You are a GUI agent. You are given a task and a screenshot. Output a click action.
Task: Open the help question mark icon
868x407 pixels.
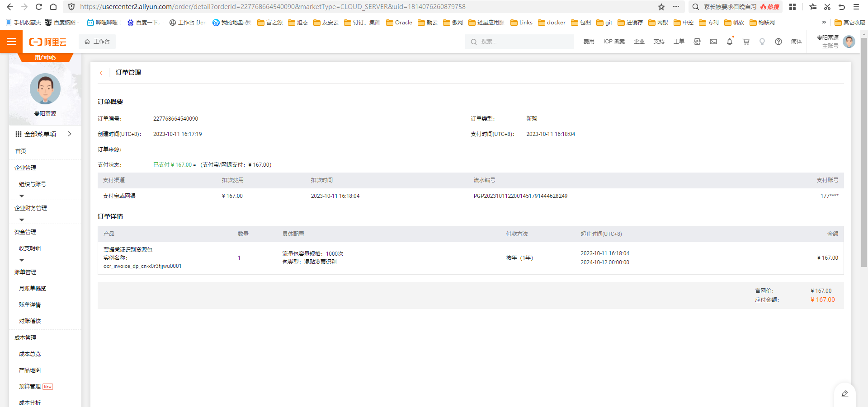tap(778, 42)
